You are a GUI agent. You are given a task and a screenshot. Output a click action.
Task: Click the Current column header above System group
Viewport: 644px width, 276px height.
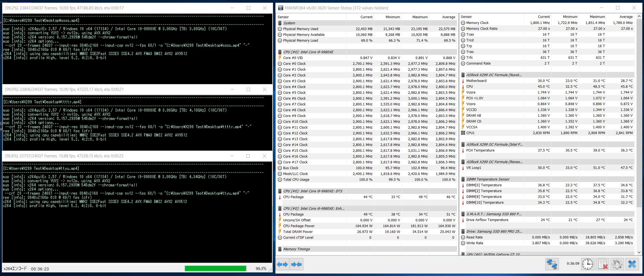(x=360, y=17)
